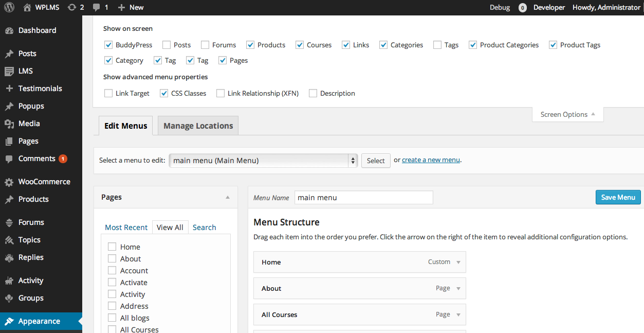Collapse the Pages metabox arrow
The image size is (644, 333).
(228, 197)
